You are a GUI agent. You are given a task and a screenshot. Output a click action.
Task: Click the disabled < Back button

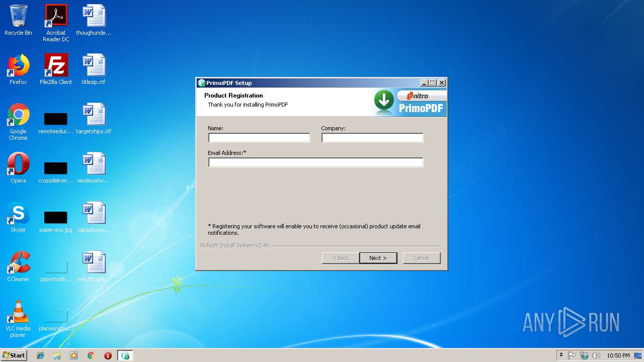pyautogui.click(x=341, y=258)
